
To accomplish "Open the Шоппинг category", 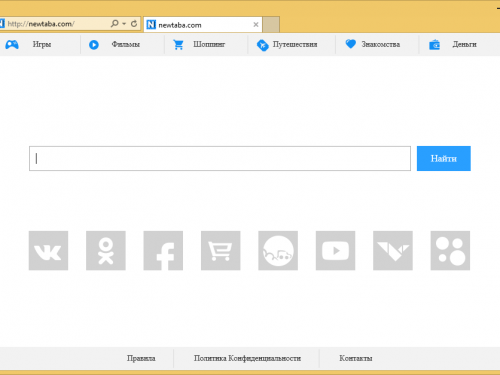I will (209, 44).
